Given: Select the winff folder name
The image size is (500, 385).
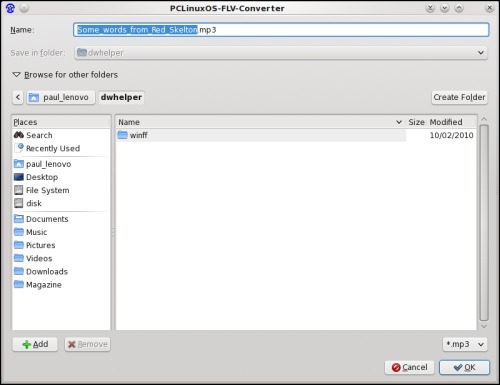Looking at the screenshot, I should (x=139, y=135).
